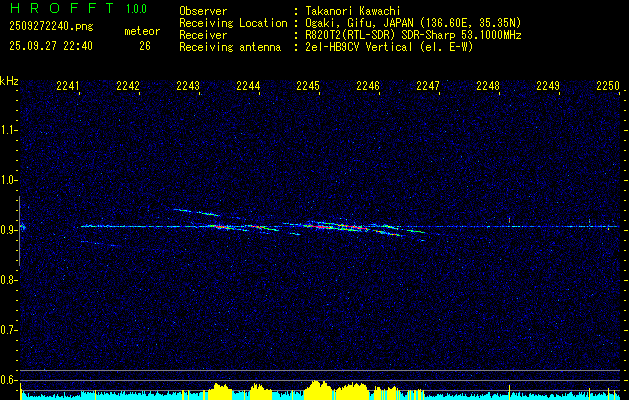Click the 2247 time marker
This screenshot has width=629, height=400.
click(428, 86)
